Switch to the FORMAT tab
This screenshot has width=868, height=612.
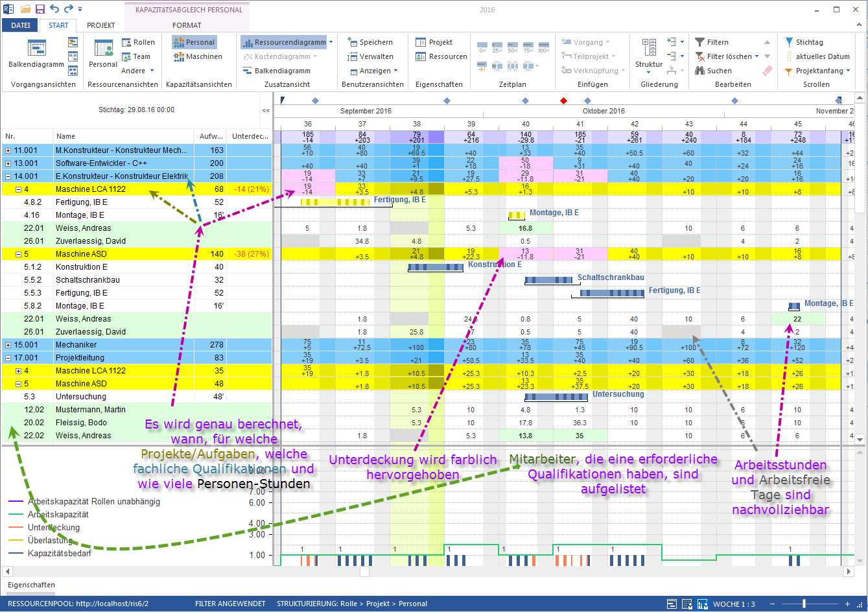pos(187,25)
